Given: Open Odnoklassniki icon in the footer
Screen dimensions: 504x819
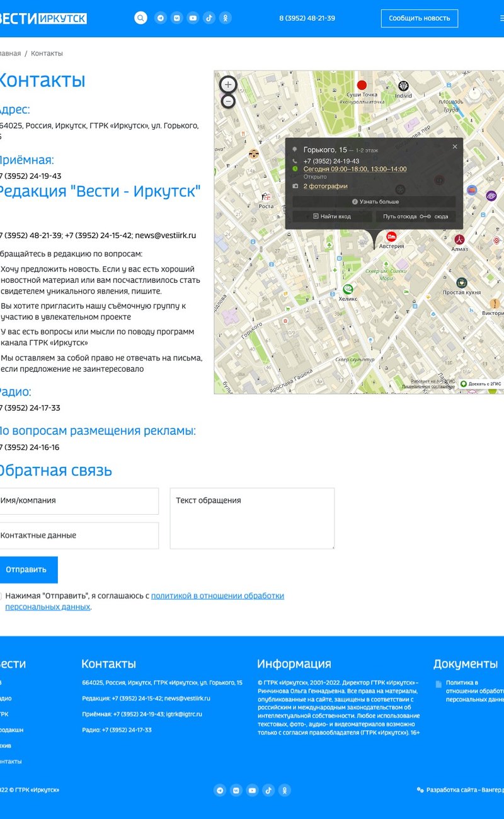Looking at the screenshot, I should [x=285, y=791].
